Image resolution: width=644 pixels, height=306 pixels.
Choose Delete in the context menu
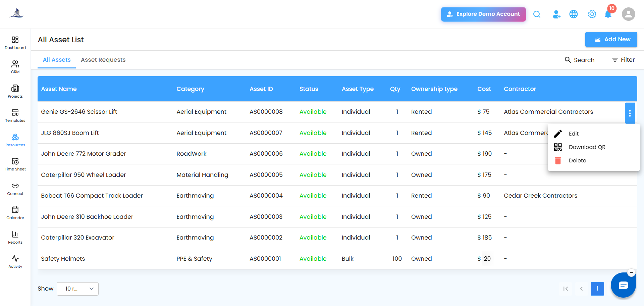pyautogui.click(x=577, y=160)
